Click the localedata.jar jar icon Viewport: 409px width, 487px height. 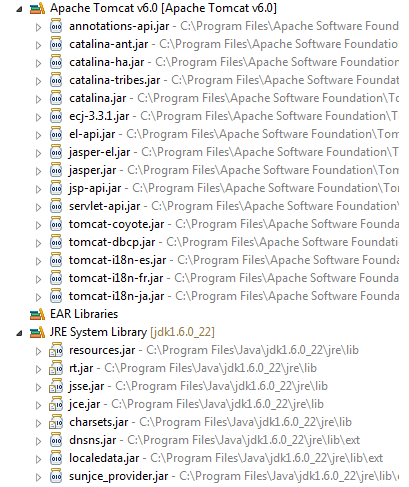pos(56,458)
